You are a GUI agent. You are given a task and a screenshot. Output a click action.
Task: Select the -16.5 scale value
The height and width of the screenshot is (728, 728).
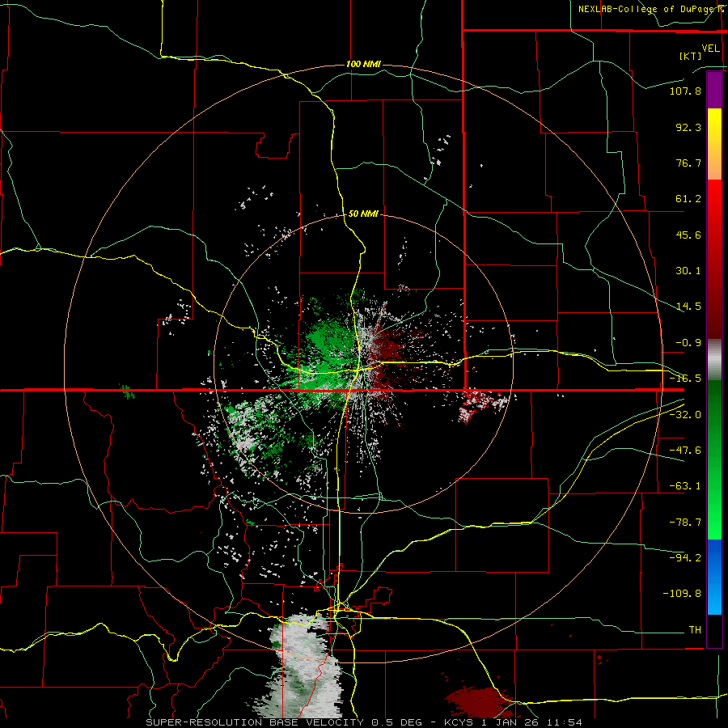685,379
